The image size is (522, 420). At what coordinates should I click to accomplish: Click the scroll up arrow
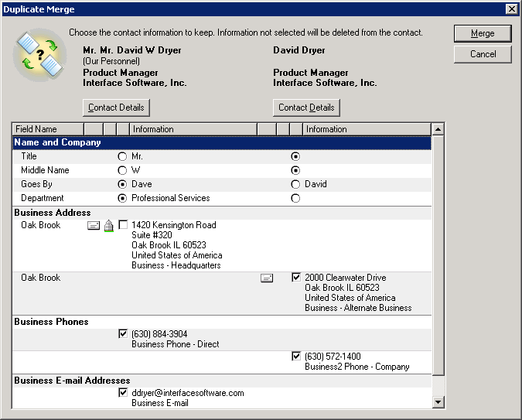(x=438, y=129)
